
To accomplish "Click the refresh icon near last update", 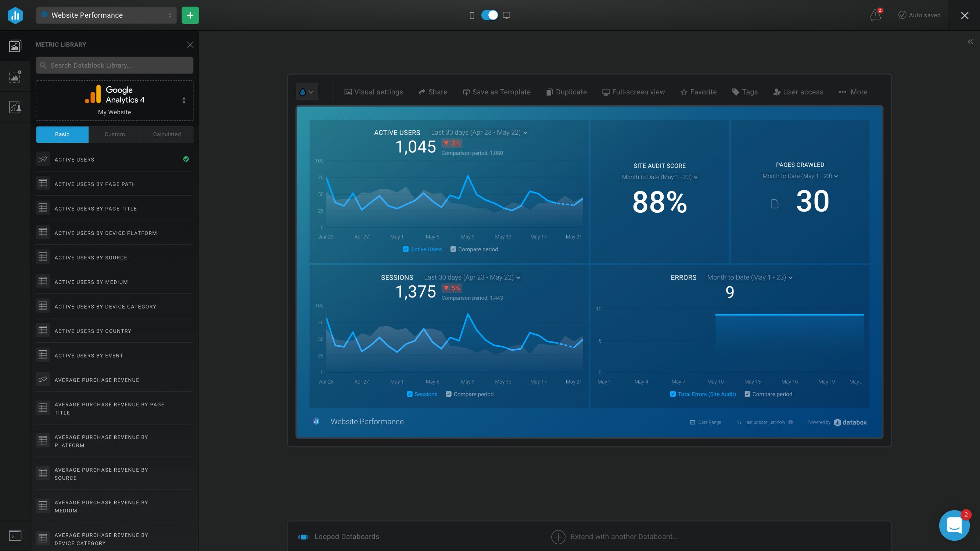I will (739, 422).
